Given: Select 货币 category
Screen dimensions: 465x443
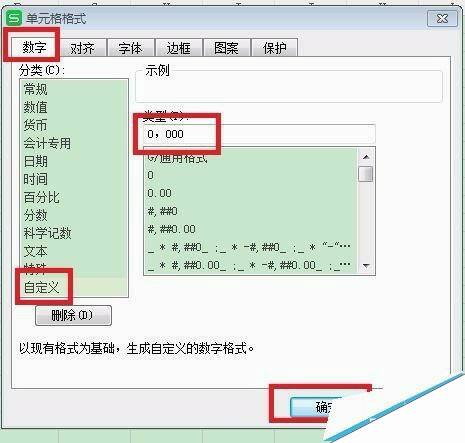Looking at the screenshot, I should (x=73, y=125).
